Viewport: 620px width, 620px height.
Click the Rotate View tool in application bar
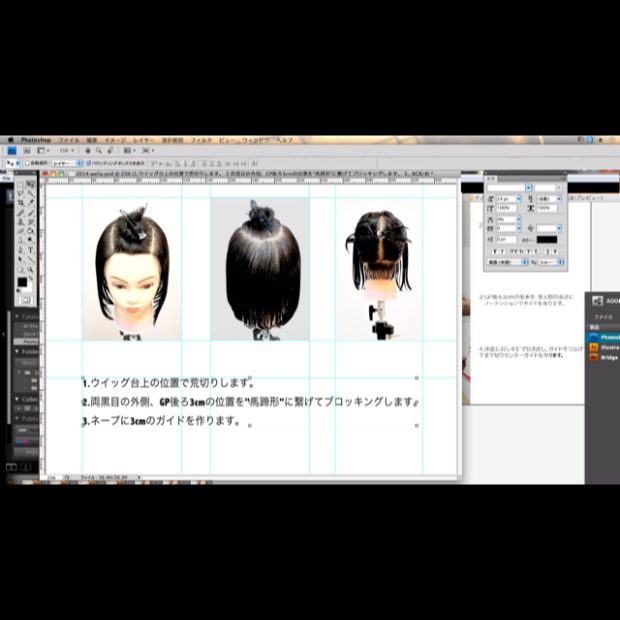tap(110, 150)
